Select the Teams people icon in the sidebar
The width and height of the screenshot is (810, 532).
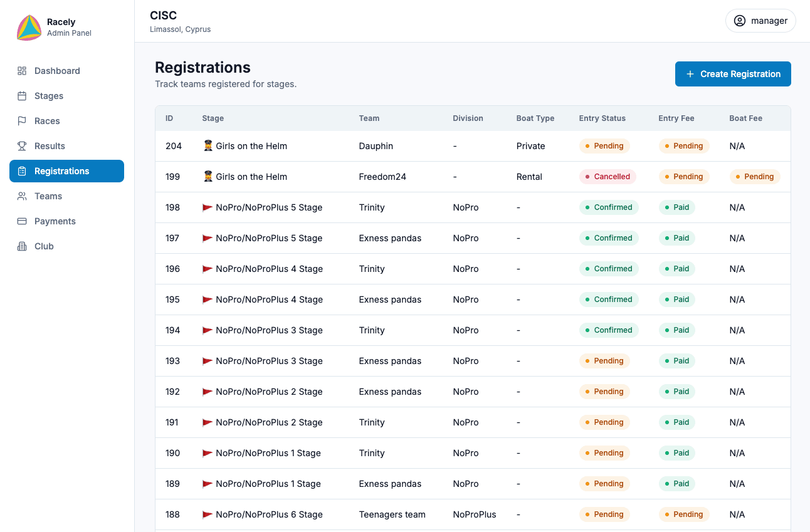pos(23,196)
